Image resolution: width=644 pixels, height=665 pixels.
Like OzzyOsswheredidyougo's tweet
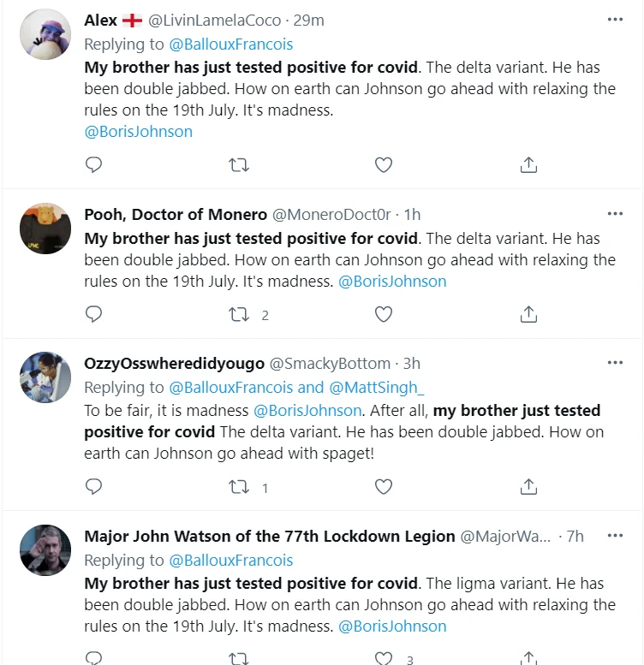[384, 487]
